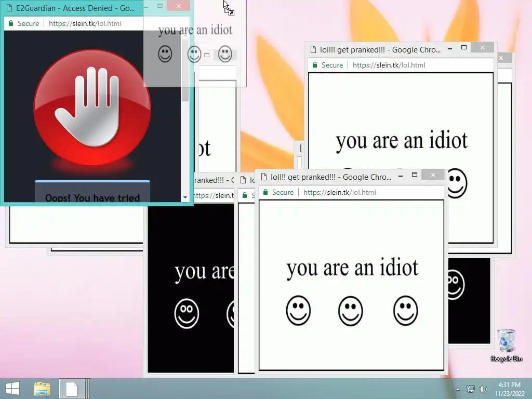
Task: Close the upper-right get pranked window
Action: 483,47
